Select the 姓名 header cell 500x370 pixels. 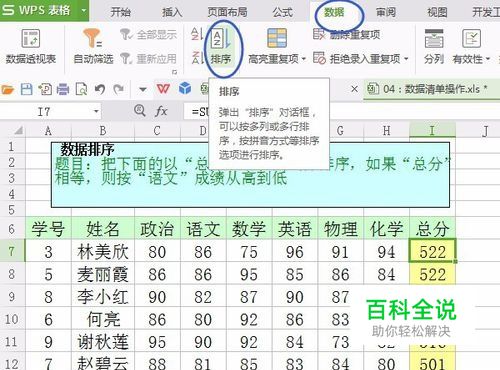click(x=103, y=229)
